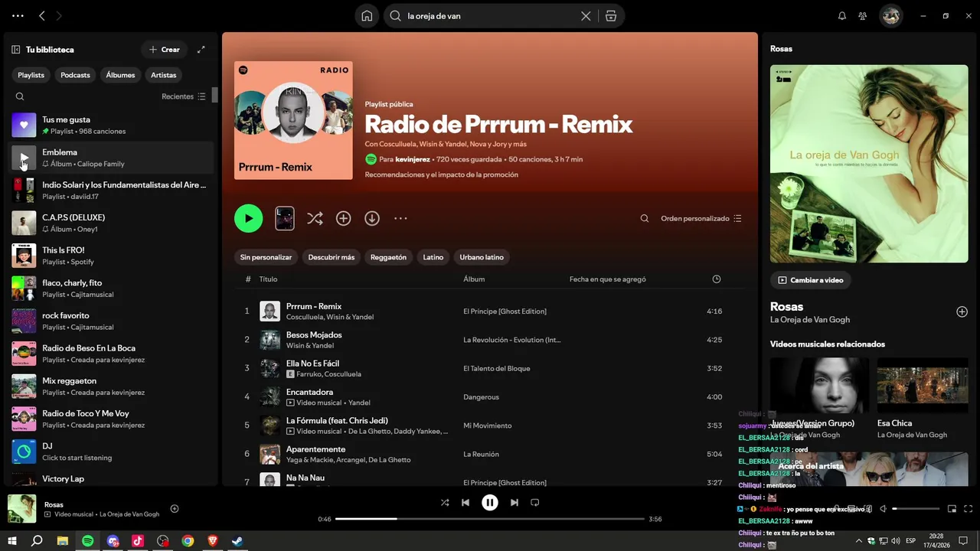Open the kevinjerez profile link
This screenshot has width=980, height=551.
coord(413,159)
